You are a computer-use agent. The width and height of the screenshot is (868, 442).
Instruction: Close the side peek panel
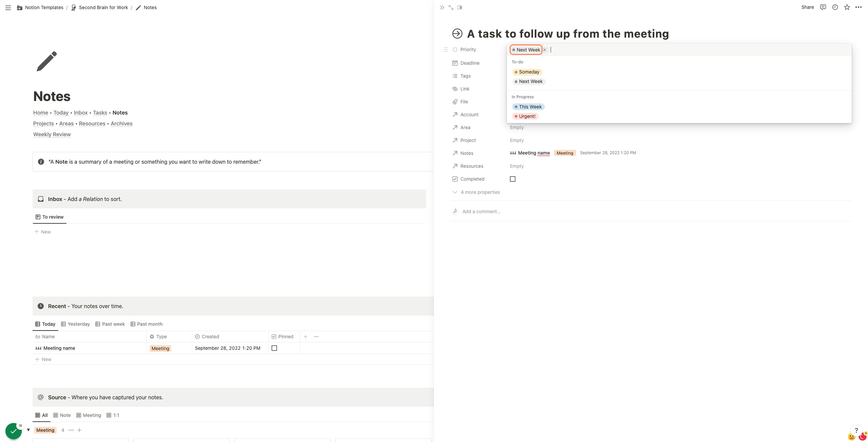442,7
